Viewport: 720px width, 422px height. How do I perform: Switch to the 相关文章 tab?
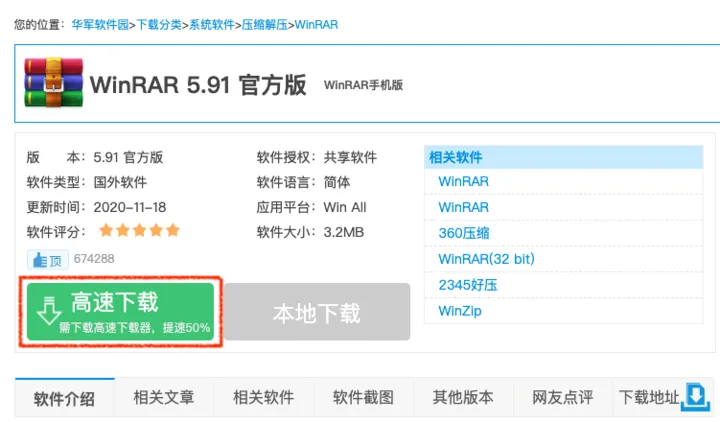pyautogui.click(x=164, y=398)
